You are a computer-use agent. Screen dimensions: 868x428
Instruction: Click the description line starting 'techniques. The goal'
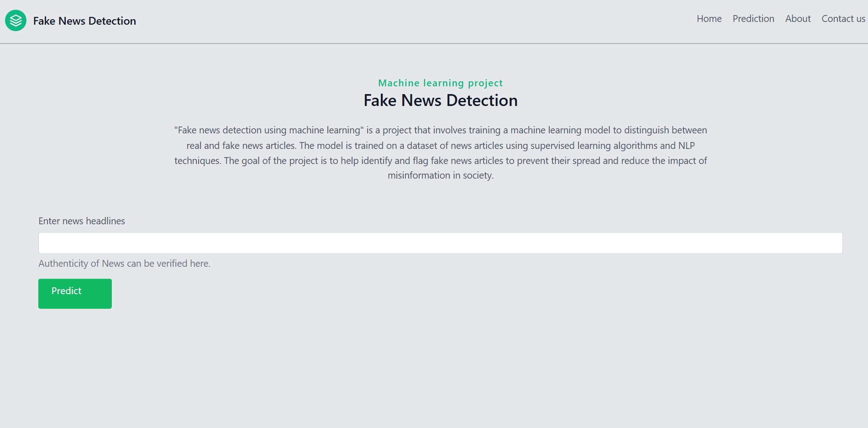coord(440,161)
